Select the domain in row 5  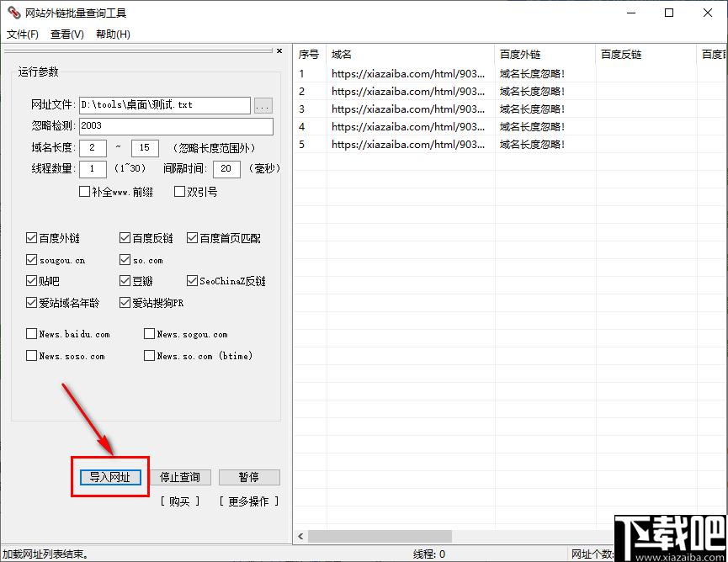[x=408, y=145]
